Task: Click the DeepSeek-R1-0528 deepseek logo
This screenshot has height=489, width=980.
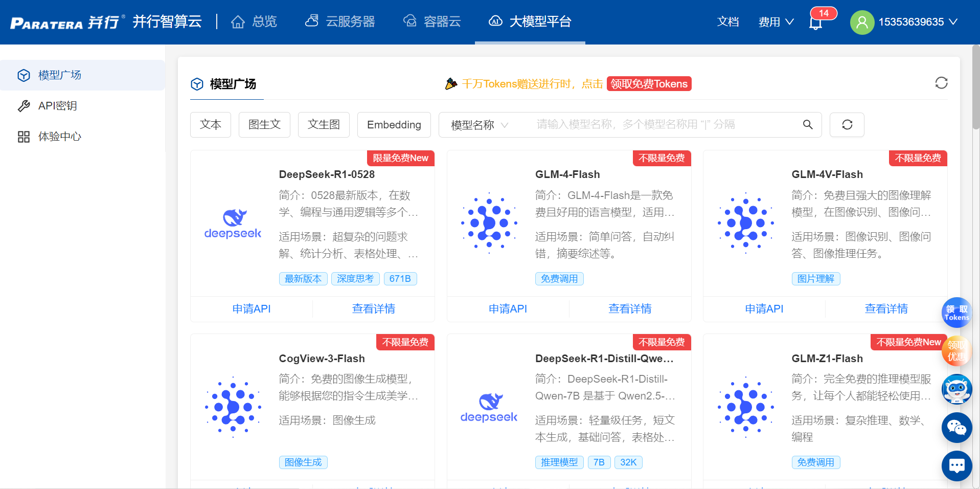Action: (233, 224)
